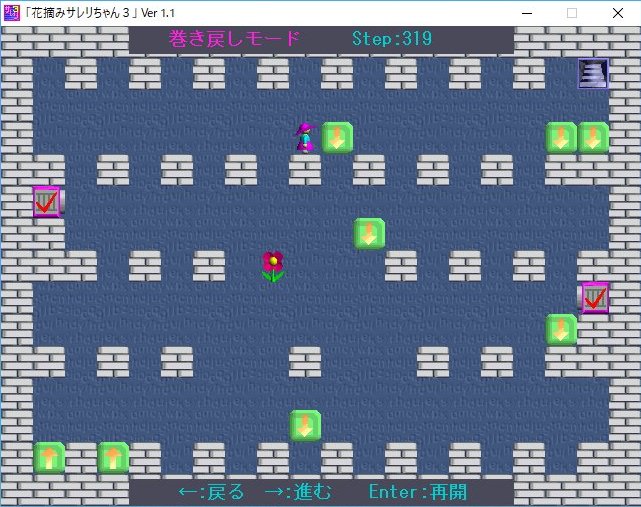Select the down-arrow block above and right of the flower
The width and height of the screenshot is (641, 507).
click(369, 233)
